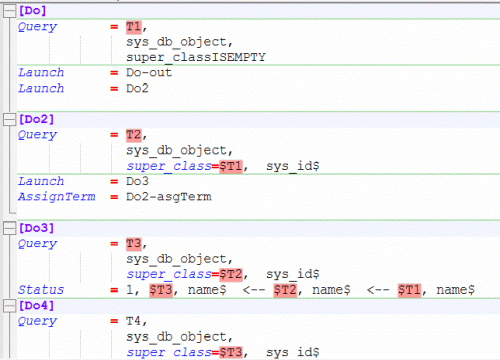Collapse the [Do2] section fold marker
The width and height of the screenshot is (500, 360).
[x=9, y=120]
